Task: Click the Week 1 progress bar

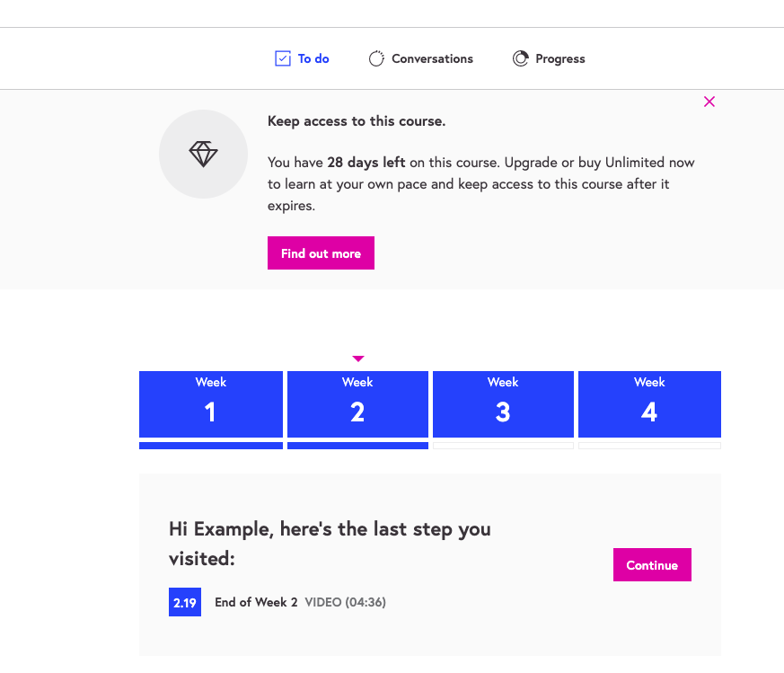Action: [211, 446]
